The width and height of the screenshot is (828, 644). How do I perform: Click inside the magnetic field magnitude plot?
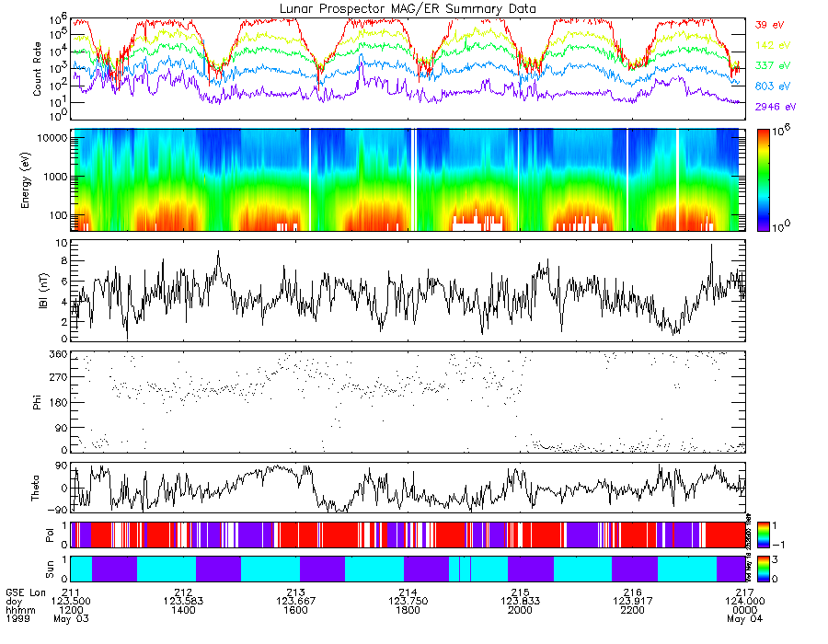(408, 291)
